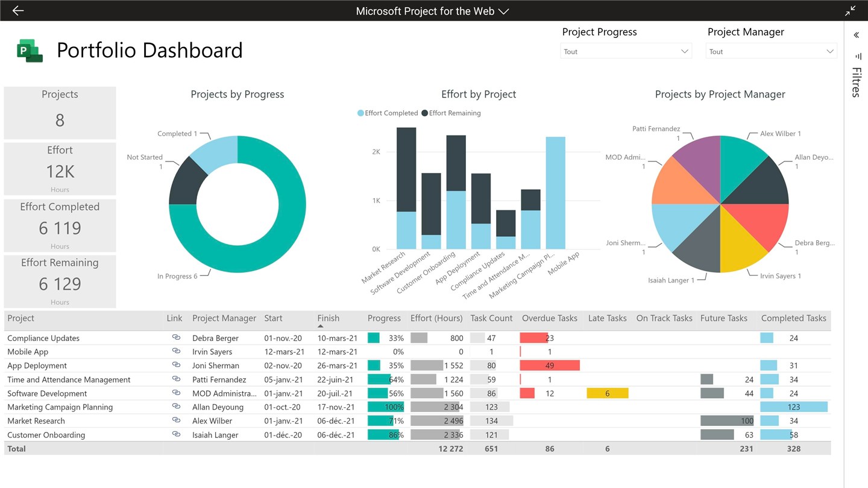This screenshot has width=868, height=488.
Task: Click Total effort value 12 272
Action: (451, 448)
